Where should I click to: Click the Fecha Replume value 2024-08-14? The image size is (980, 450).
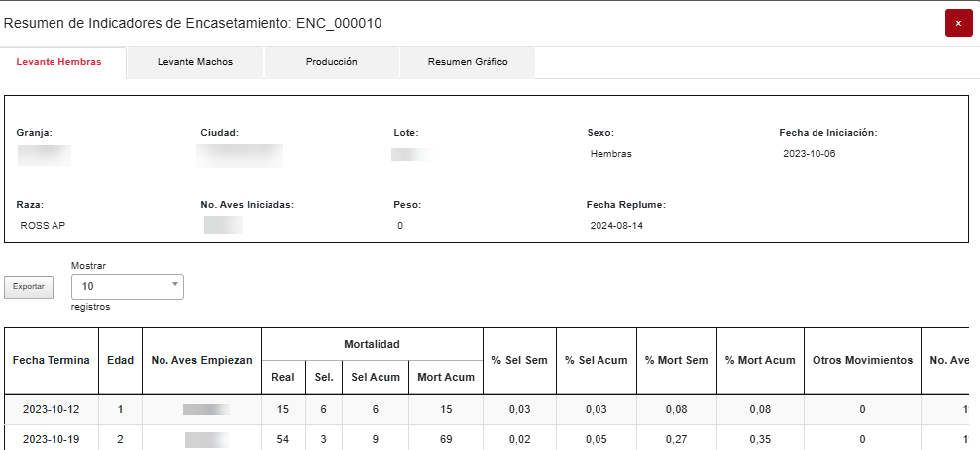(616, 226)
